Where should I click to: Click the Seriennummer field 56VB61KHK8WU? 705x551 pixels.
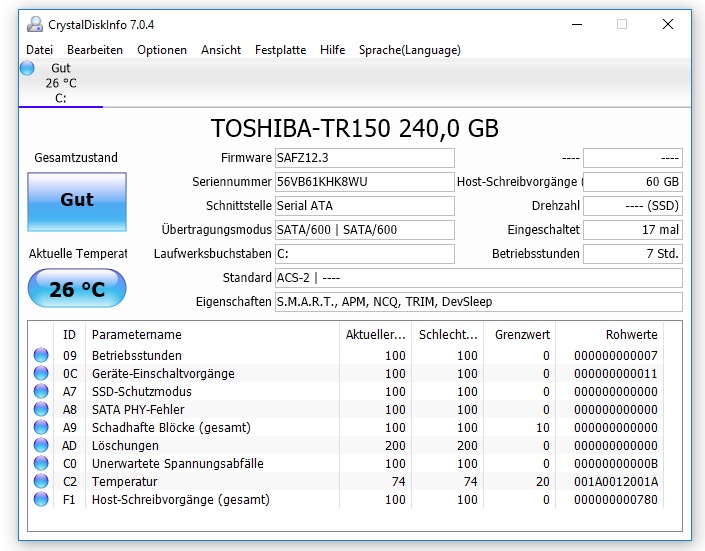click(365, 182)
